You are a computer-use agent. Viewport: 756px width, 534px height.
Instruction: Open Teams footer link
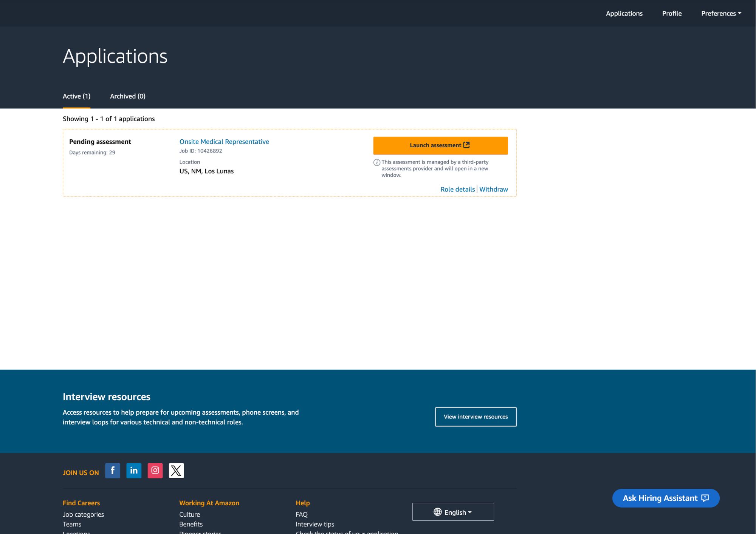(x=72, y=524)
